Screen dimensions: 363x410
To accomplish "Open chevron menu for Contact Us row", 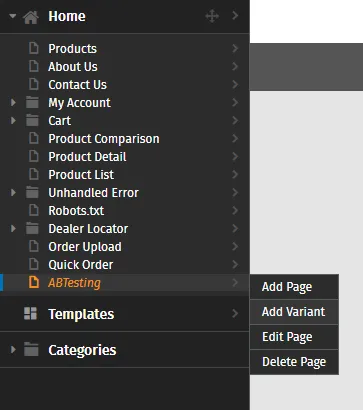I will pos(235,84).
